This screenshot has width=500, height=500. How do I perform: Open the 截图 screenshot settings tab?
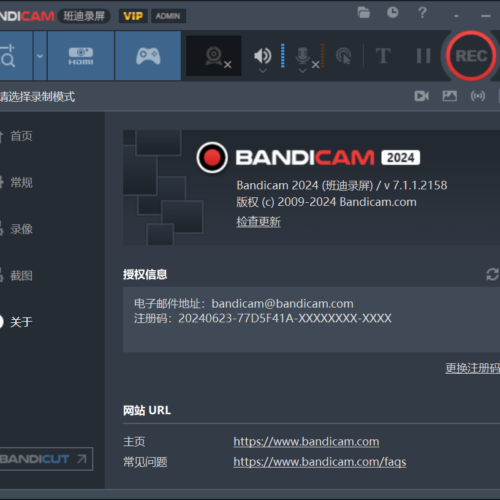21,276
